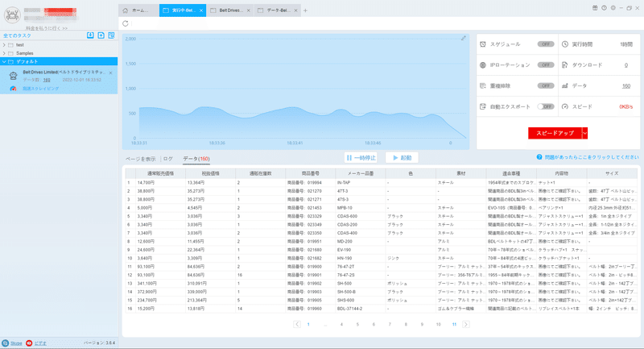Go to page 7 in pagination

pos(390,324)
